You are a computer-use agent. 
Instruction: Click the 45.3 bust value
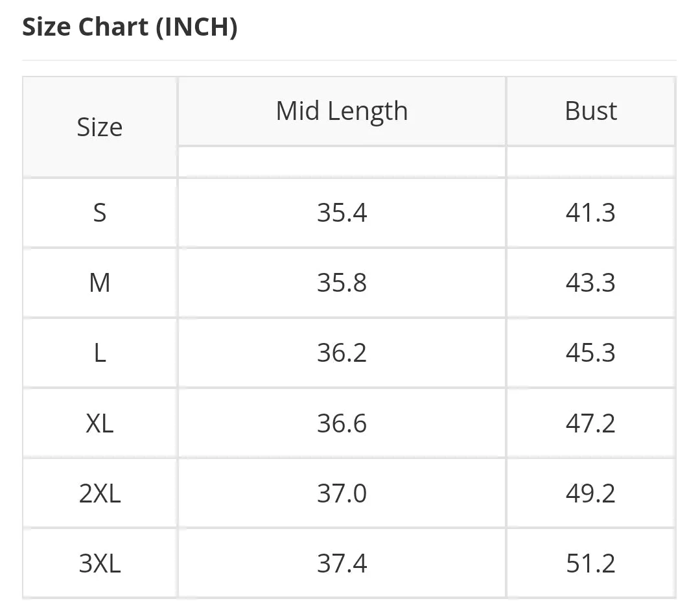pyautogui.click(x=590, y=353)
